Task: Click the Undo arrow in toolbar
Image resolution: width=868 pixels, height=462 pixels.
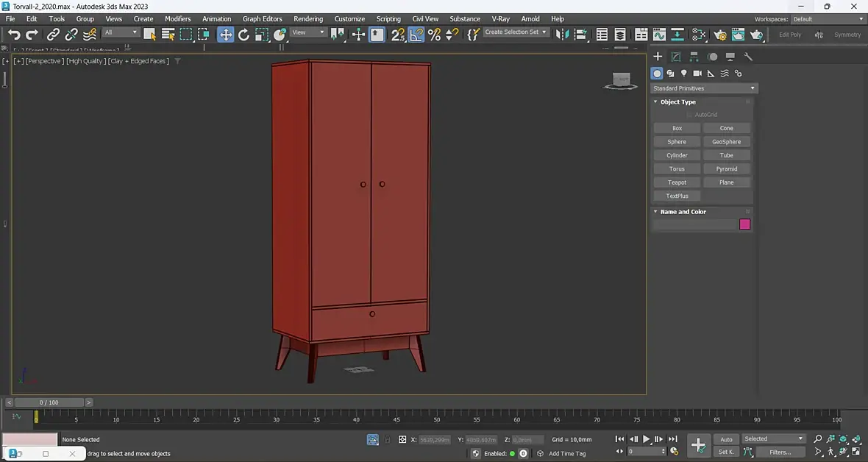Action: 14,35
